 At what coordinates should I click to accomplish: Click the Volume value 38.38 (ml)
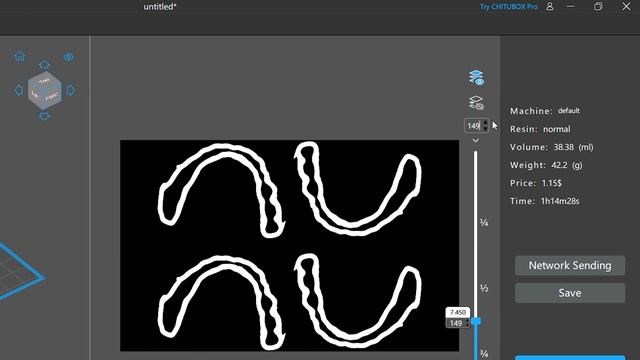[x=573, y=147]
